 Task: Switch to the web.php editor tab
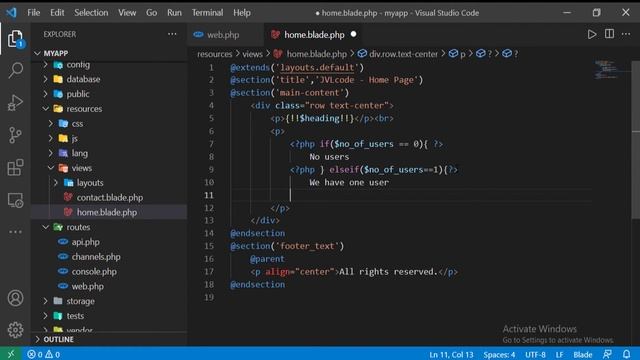point(222,35)
